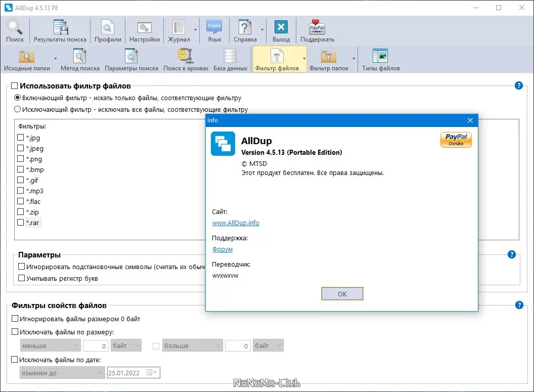Check the *.zip filter
This screenshot has width=534, height=392.
coord(20,211)
